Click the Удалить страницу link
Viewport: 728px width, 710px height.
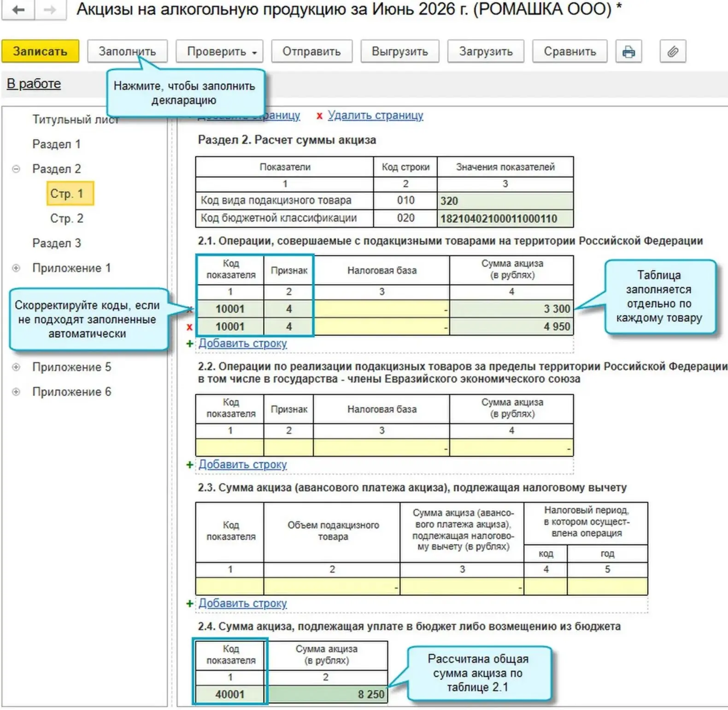[x=376, y=116]
